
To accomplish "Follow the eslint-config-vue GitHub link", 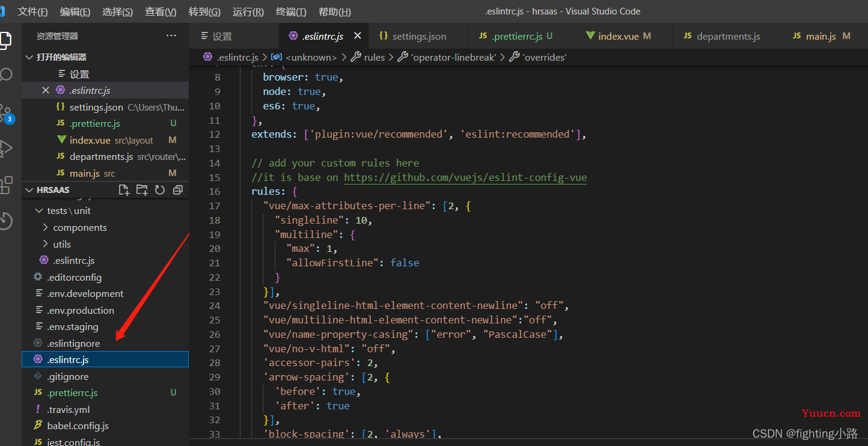I will [x=465, y=177].
